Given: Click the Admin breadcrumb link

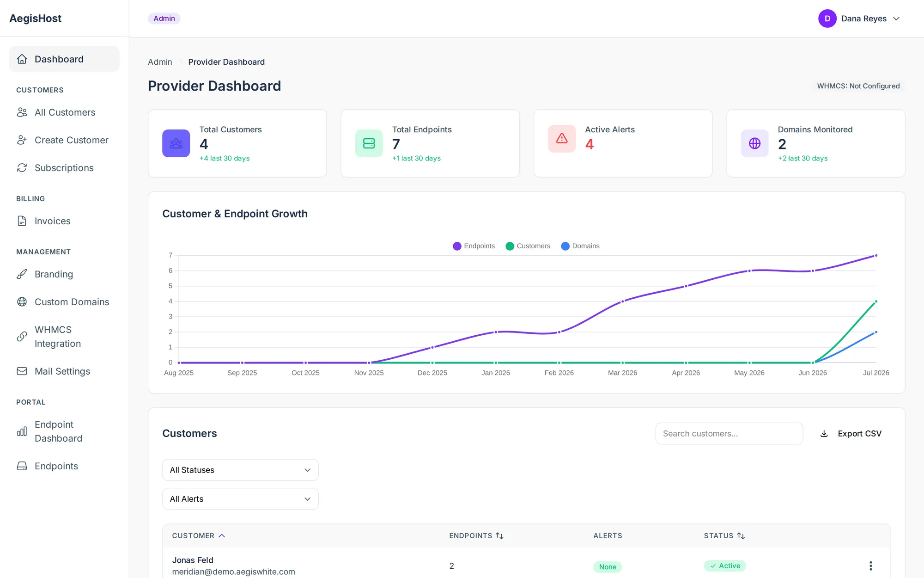Looking at the screenshot, I should tap(160, 62).
